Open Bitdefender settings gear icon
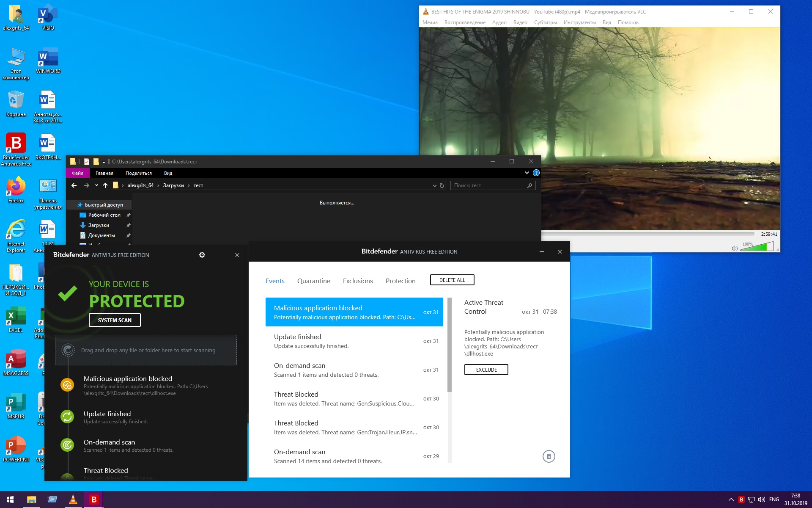The image size is (812, 508). [x=202, y=255]
